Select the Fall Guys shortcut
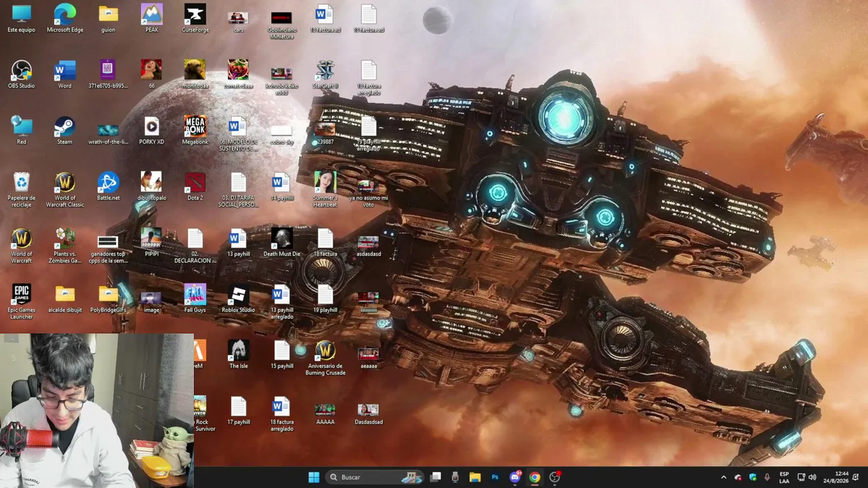Viewport: 868px width, 488px height. (195, 298)
